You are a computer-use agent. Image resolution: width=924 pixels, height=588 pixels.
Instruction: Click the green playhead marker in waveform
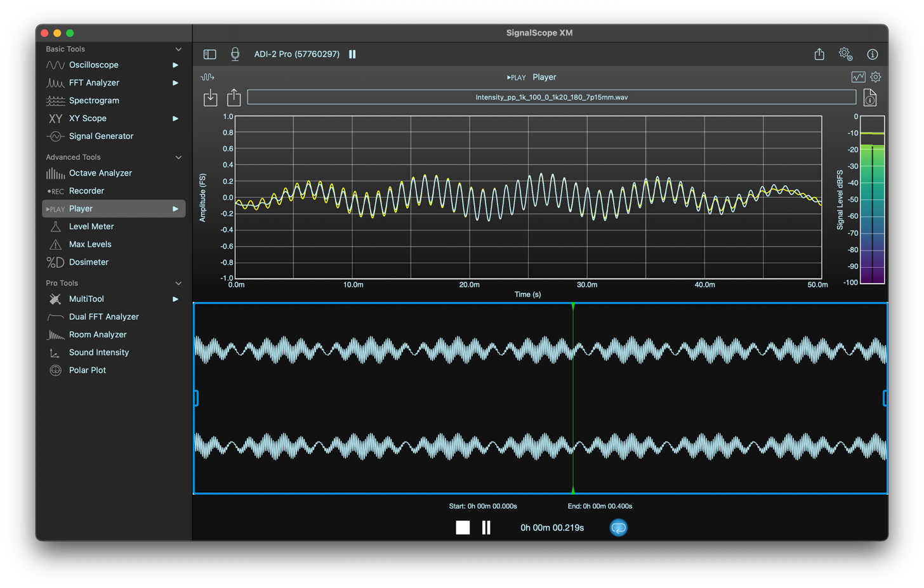[x=573, y=307]
